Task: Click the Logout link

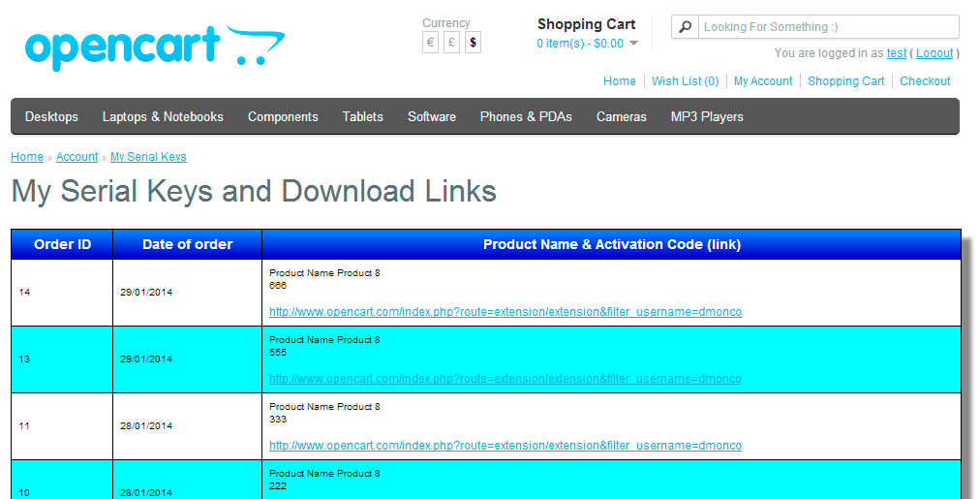Action: pos(934,53)
